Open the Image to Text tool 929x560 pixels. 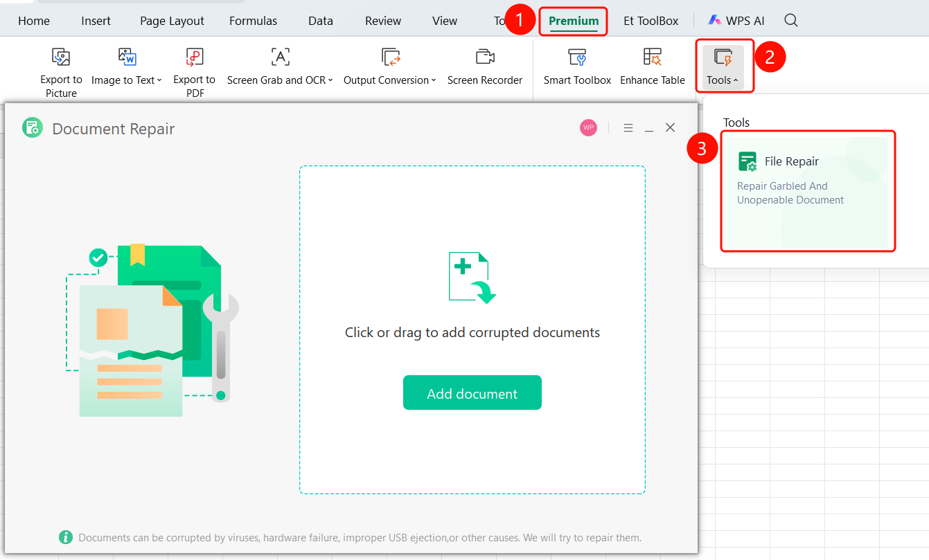click(127, 68)
